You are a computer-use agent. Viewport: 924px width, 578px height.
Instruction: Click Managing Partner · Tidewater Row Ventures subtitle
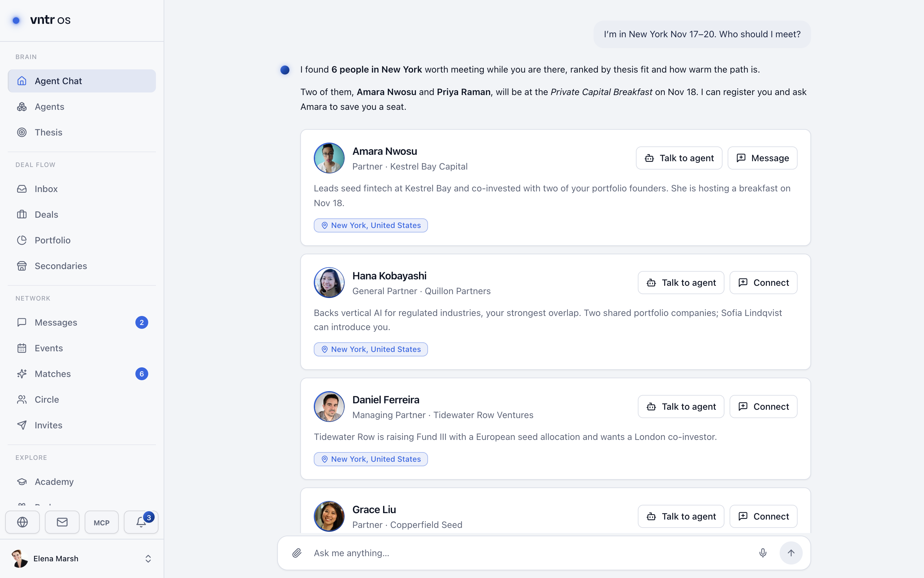pyautogui.click(x=442, y=415)
